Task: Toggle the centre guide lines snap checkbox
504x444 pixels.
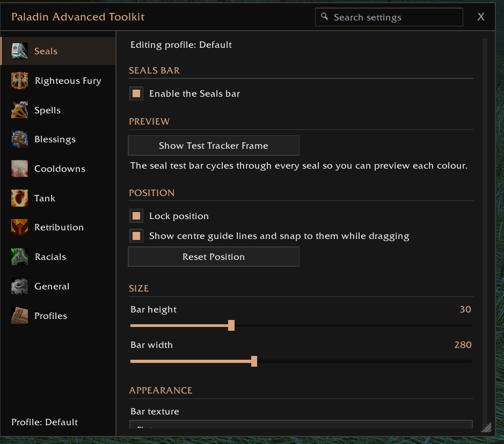Action: click(136, 236)
